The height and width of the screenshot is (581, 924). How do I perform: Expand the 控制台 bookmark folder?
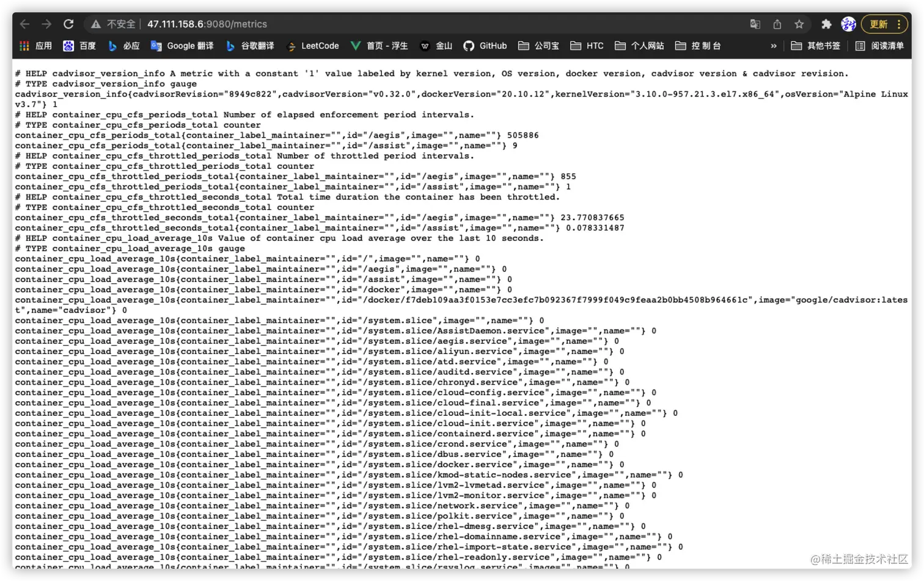pos(698,46)
